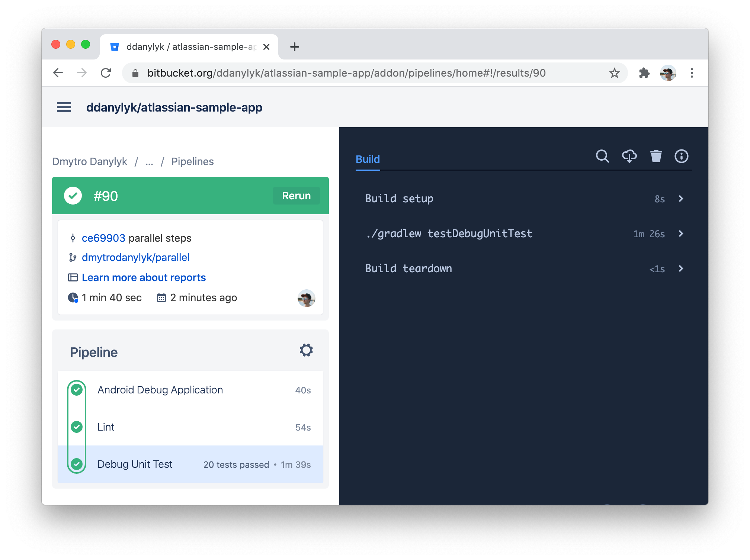Click the 54s Lint duration
The image size is (750, 560).
click(x=303, y=427)
